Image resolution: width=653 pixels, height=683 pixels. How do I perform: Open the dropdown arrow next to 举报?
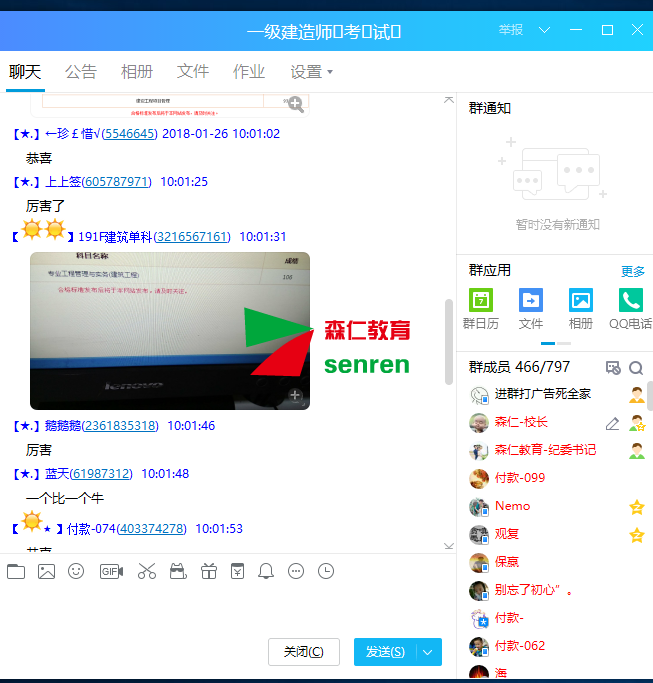pyautogui.click(x=544, y=30)
